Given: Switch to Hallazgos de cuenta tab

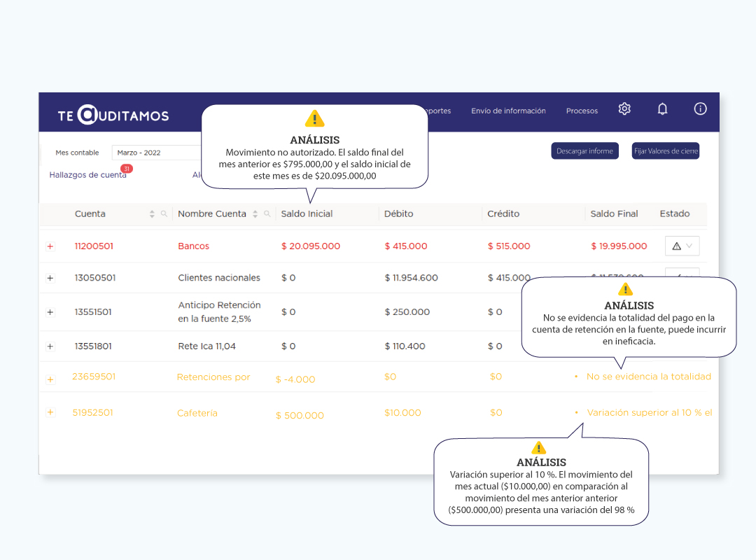Looking at the screenshot, I should pos(87,174).
